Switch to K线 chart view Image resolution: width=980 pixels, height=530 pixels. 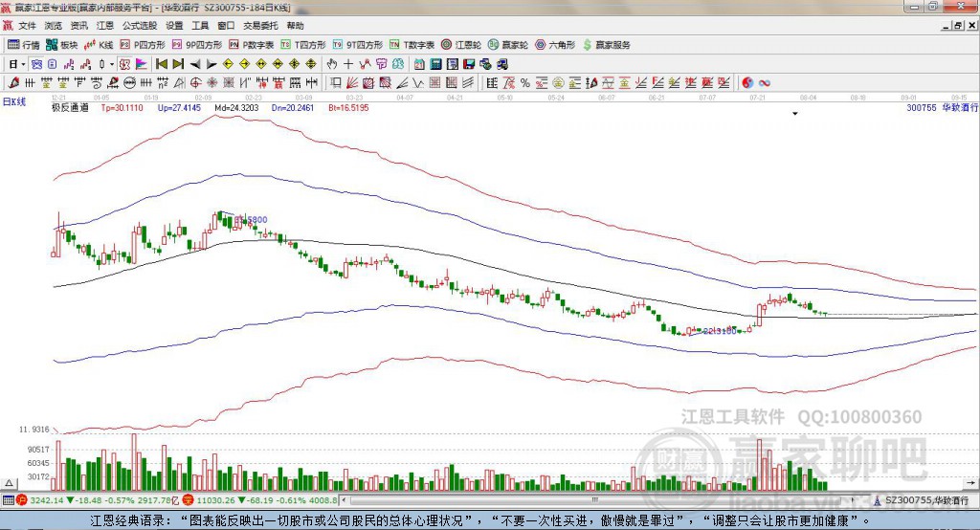click(99, 45)
